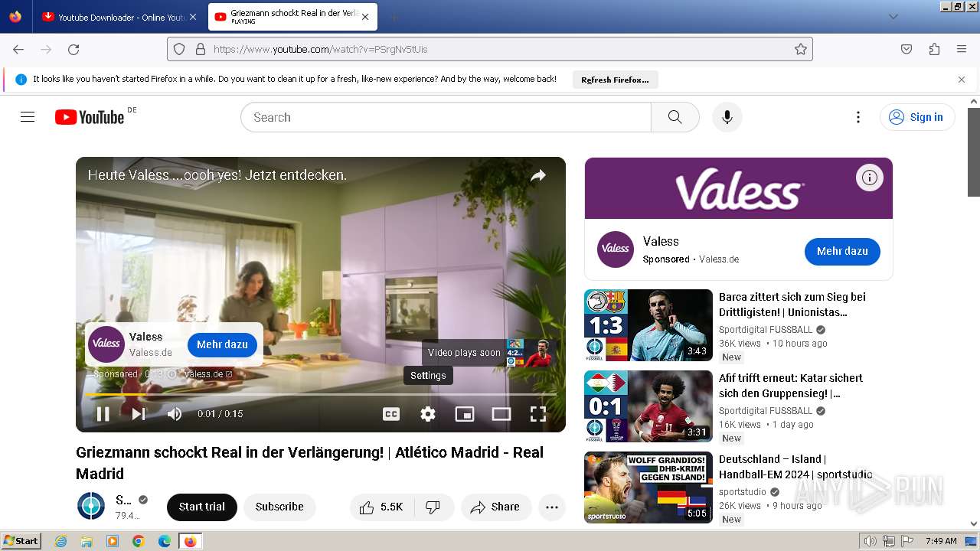
Task: Open sportstudio channel link
Action: pos(743,492)
